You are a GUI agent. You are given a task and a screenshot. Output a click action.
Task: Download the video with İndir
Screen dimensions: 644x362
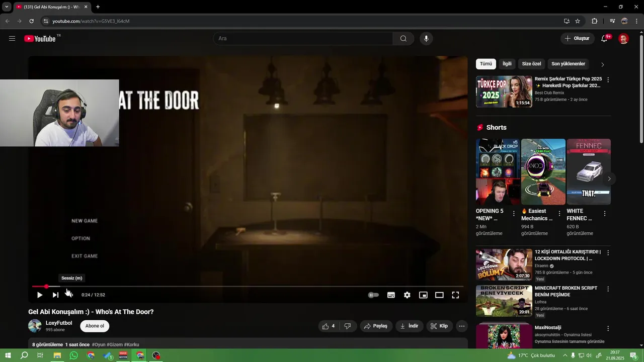pyautogui.click(x=409, y=326)
